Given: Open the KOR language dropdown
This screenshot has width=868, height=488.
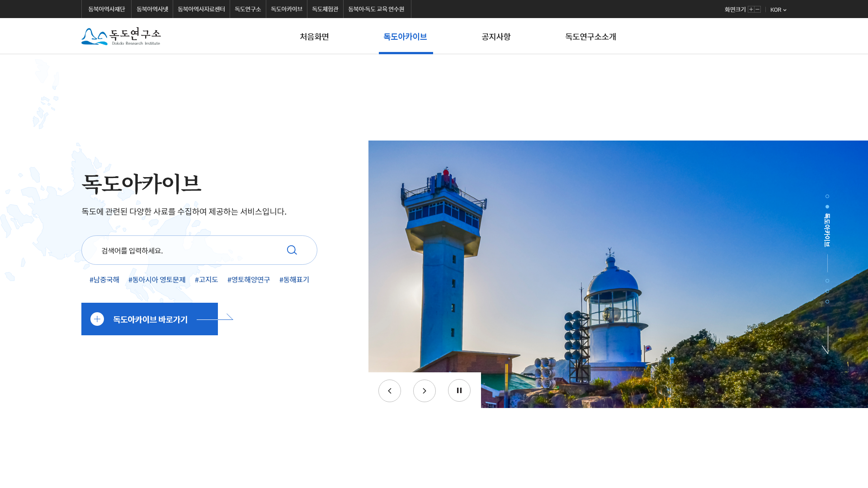Looking at the screenshot, I should pyautogui.click(x=778, y=9).
